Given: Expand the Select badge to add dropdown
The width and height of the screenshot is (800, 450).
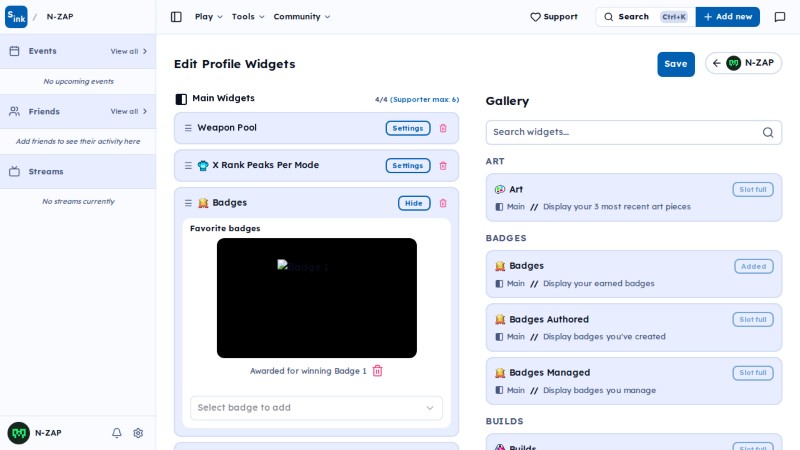Looking at the screenshot, I should pos(316,408).
